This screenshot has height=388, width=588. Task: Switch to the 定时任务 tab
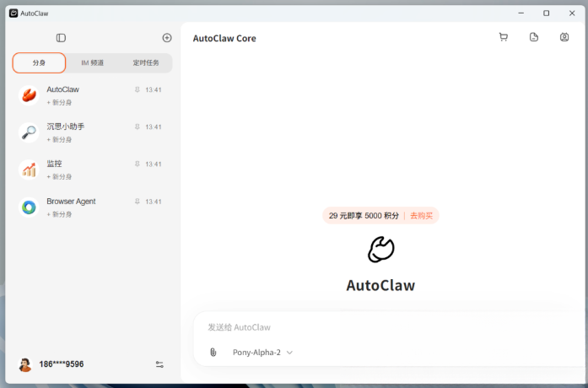146,62
